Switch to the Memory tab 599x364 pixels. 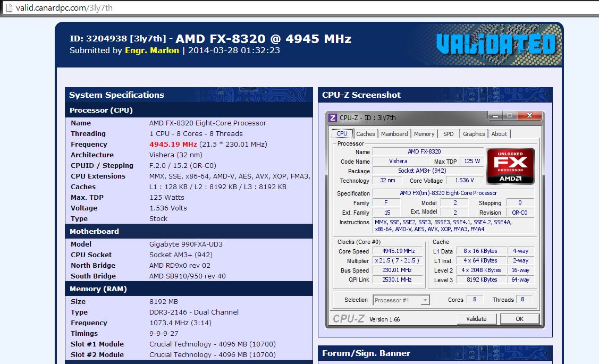tap(424, 134)
